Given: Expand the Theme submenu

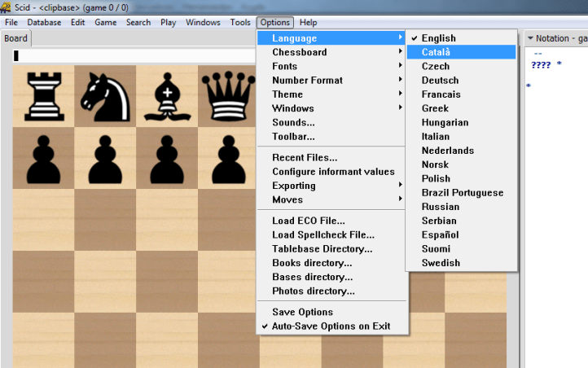Looking at the screenshot, I should click(287, 94).
